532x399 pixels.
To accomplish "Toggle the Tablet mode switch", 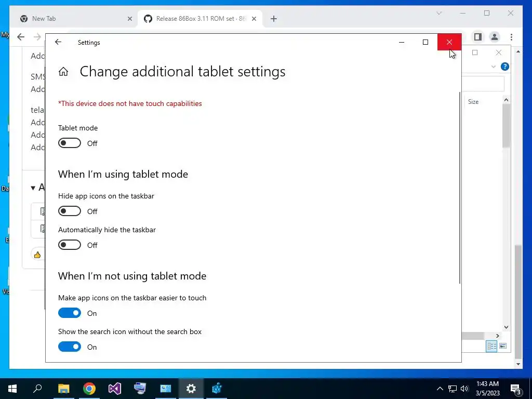I will pyautogui.click(x=70, y=143).
